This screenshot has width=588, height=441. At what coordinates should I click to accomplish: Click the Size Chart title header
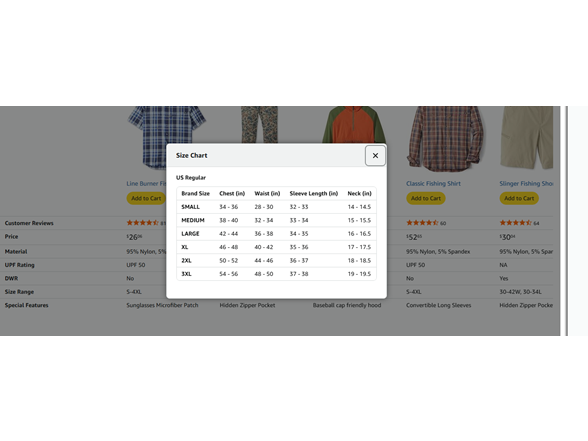[192, 155]
